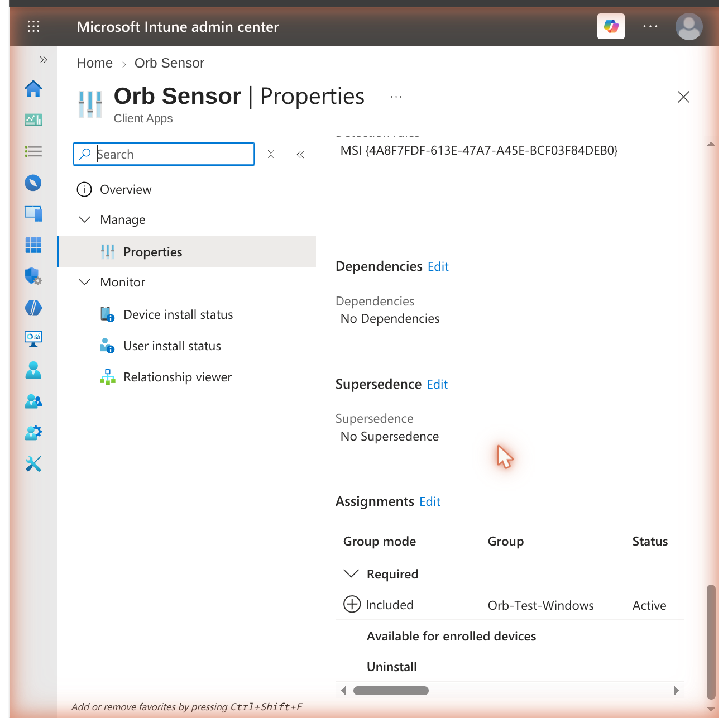Open Relationship viewer

pyautogui.click(x=178, y=377)
